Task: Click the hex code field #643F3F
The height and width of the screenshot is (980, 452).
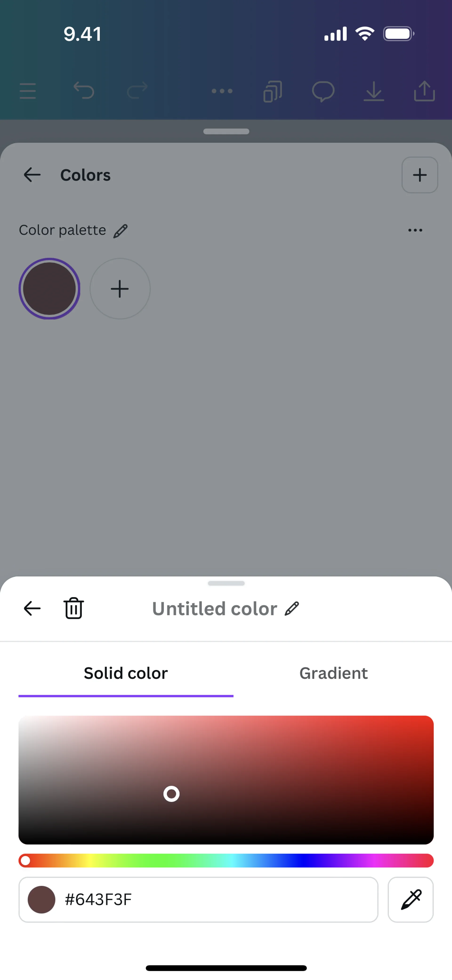Action: [x=213, y=899]
